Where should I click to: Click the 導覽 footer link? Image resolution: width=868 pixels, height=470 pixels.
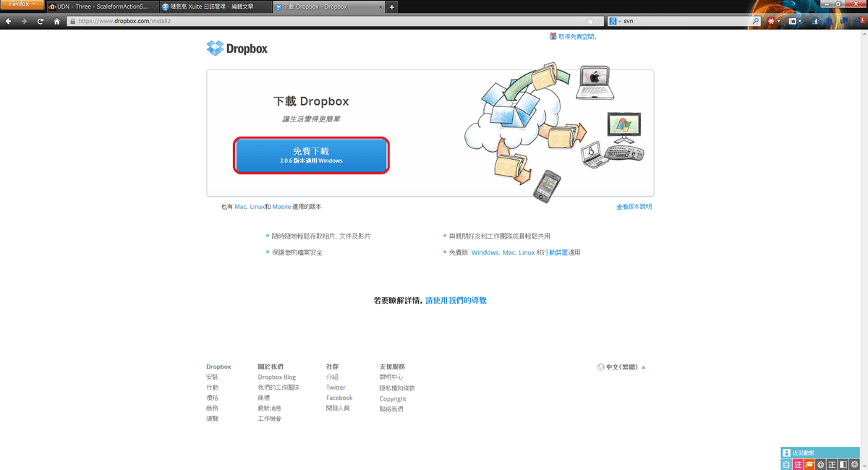tap(212, 419)
